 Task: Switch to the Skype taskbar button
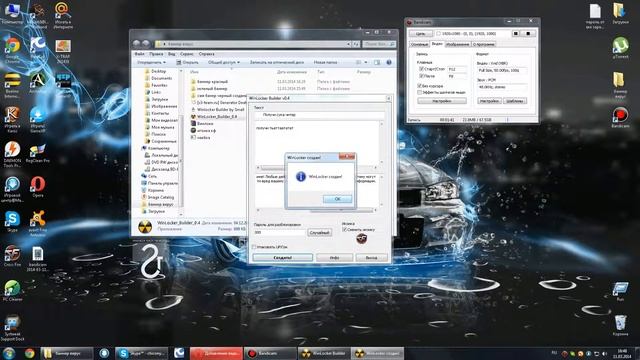(141, 353)
